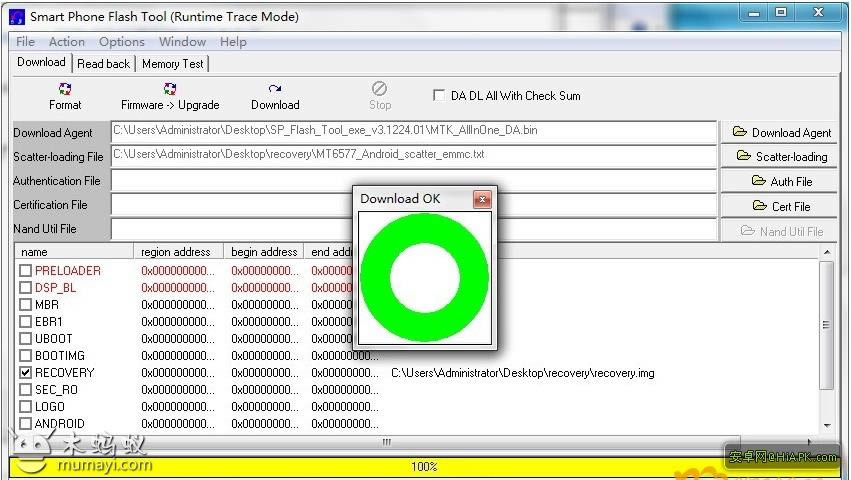Screen dimensions: 851x480
Task: Click the region address column header
Action: 176,252
